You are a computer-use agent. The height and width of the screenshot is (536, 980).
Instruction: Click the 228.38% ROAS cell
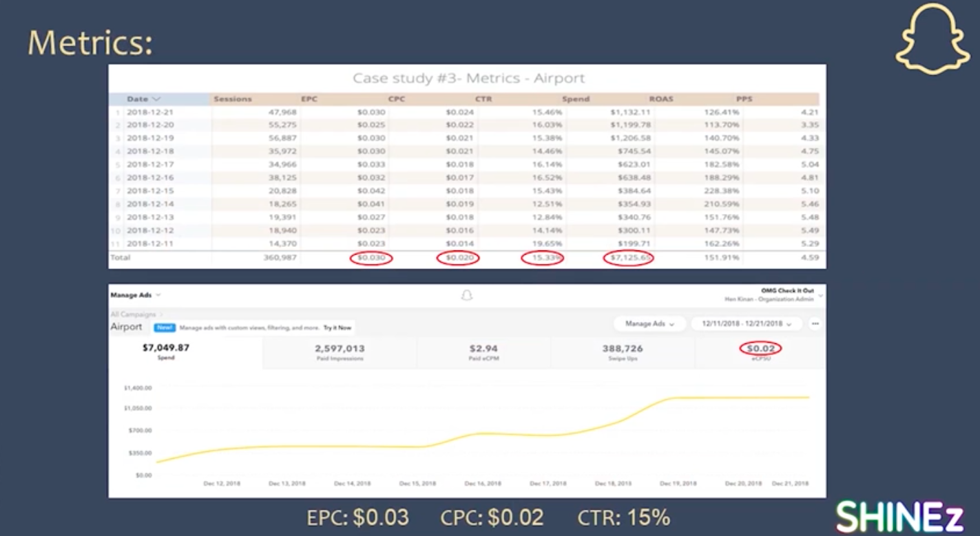tap(722, 191)
